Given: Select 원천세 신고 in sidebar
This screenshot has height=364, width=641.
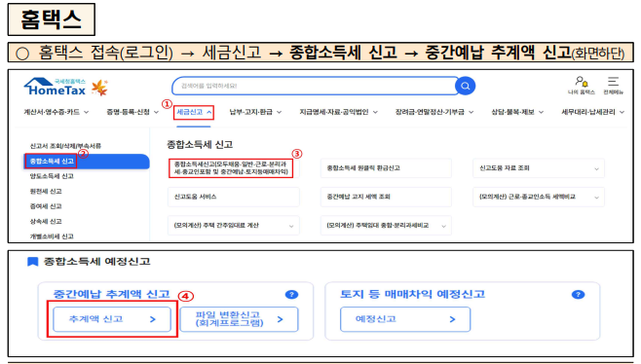Looking at the screenshot, I should [46, 191].
